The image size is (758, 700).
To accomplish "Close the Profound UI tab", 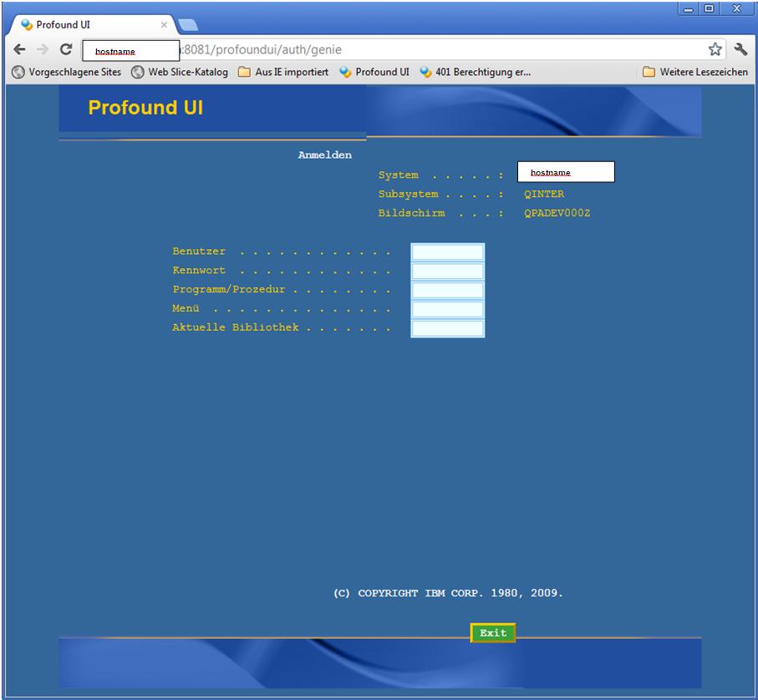I will (x=164, y=24).
